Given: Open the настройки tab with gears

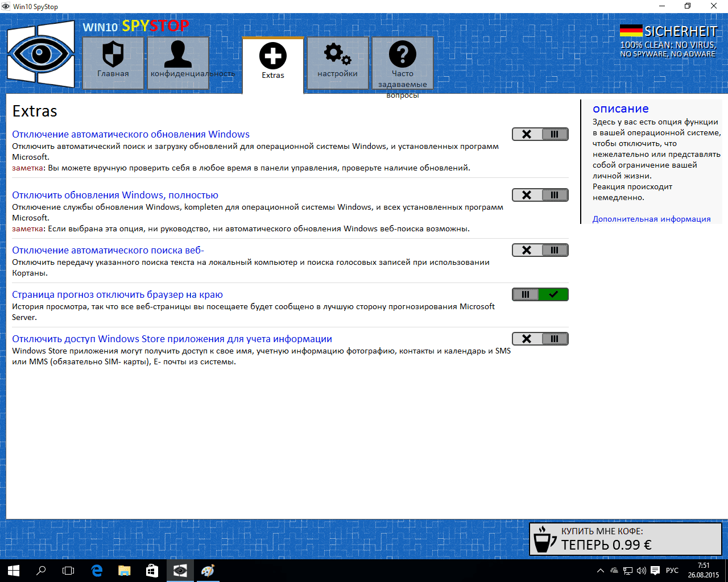Looking at the screenshot, I should [338, 63].
